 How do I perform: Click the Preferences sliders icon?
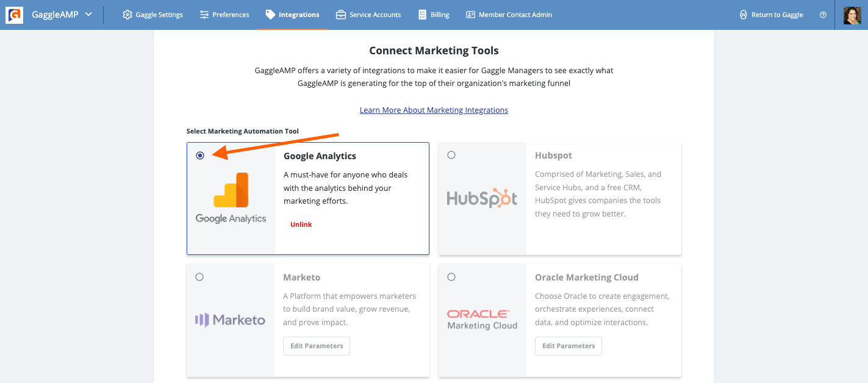tap(204, 15)
